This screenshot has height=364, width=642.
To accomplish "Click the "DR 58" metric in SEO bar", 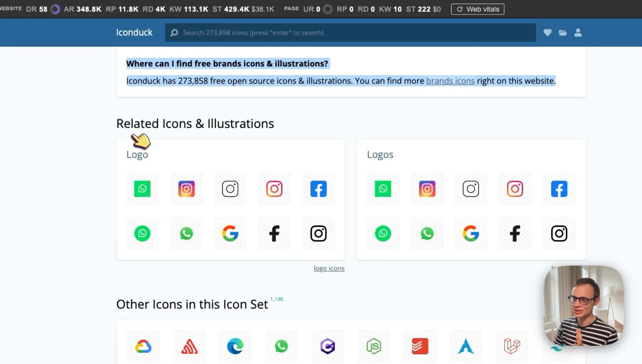I will [37, 9].
